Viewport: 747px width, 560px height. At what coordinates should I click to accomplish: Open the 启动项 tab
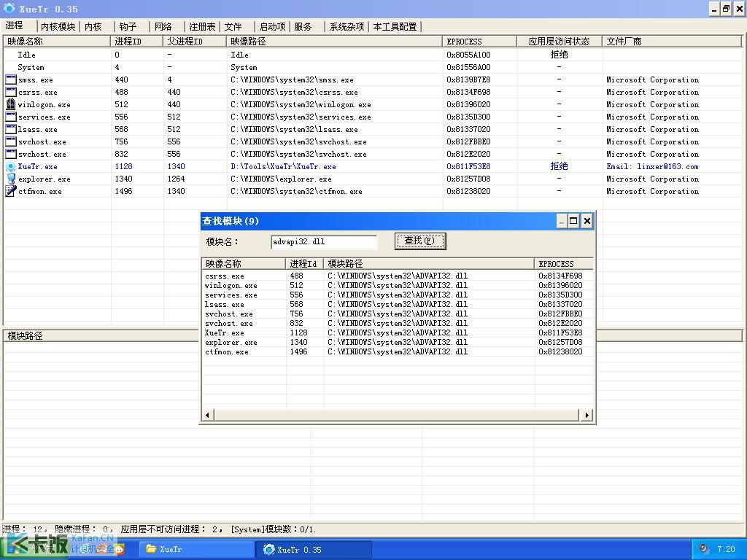(272, 27)
